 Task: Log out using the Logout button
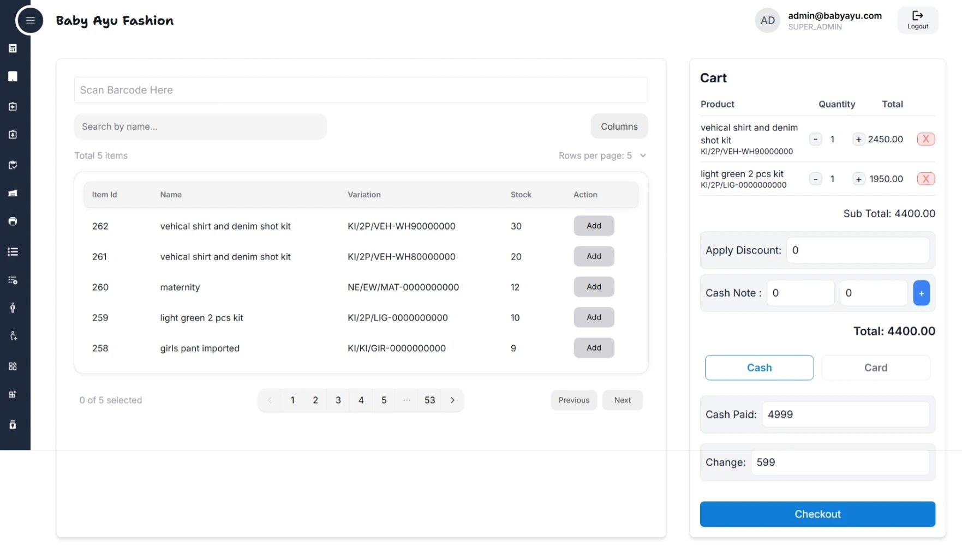tap(917, 20)
